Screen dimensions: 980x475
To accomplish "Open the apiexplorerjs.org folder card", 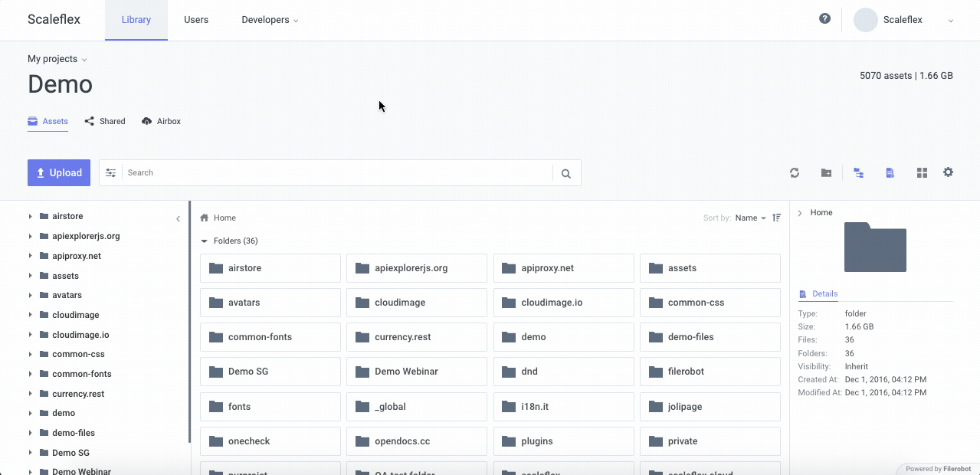I will [x=417, y=268].
